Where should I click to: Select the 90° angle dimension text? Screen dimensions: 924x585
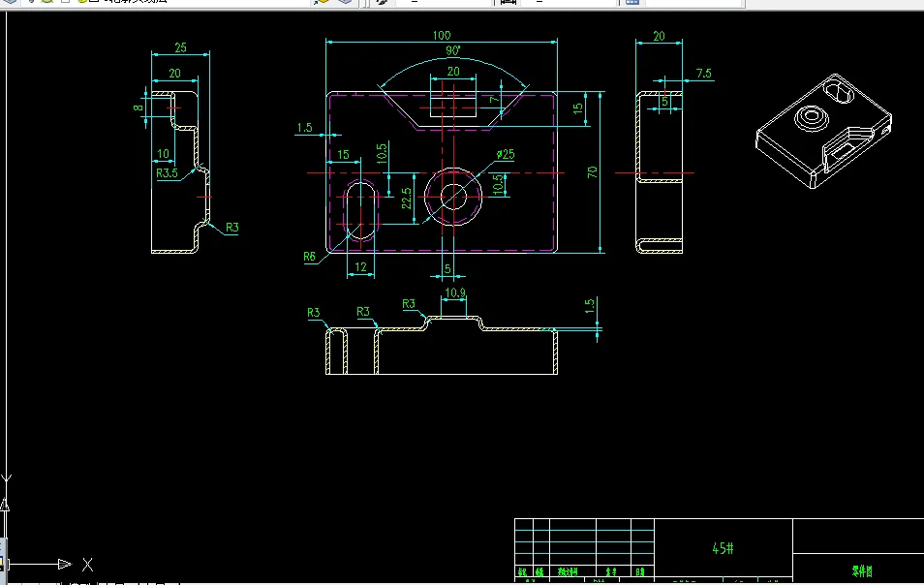pyautogui.click(x=452, y=50)
